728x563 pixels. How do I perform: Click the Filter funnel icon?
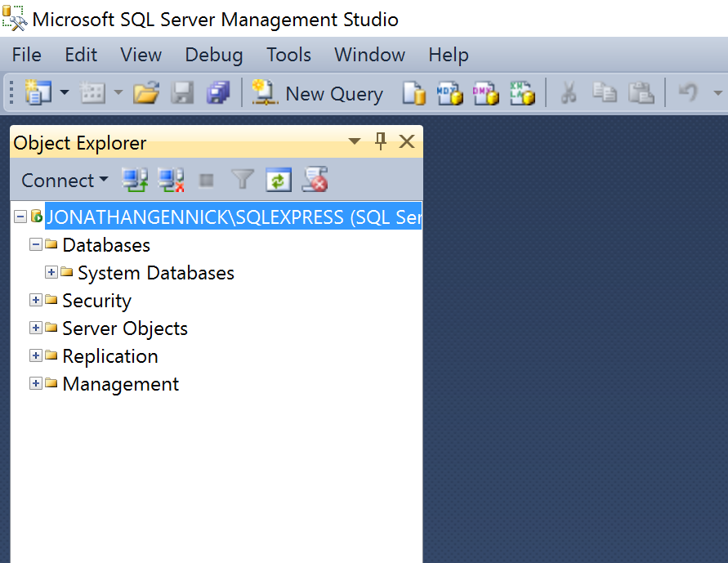coord(243,179)
